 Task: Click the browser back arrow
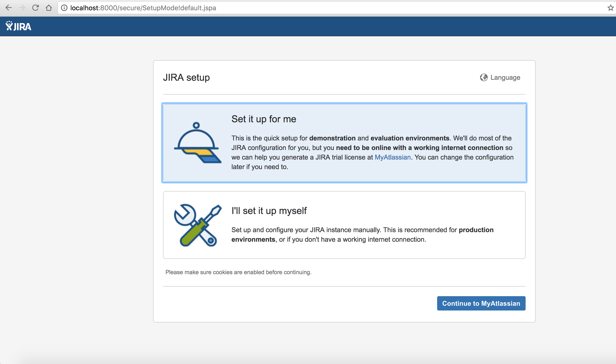(x=9, y=8)
